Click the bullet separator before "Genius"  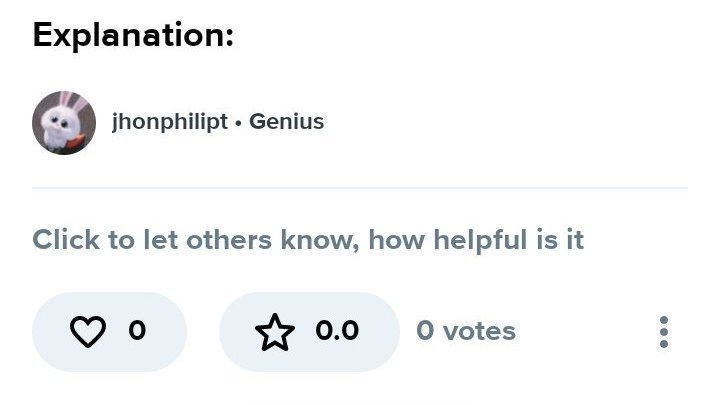(238, 123)
